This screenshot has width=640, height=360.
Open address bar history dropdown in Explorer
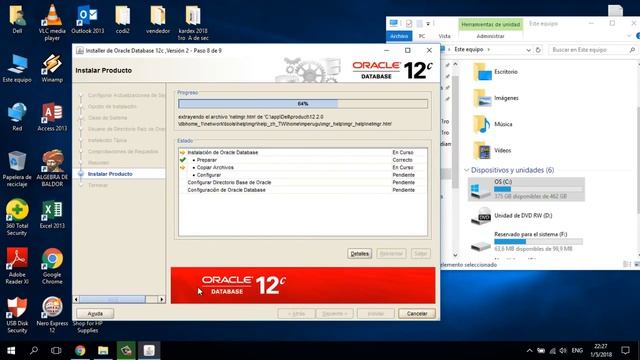click(x=529, y=50)
